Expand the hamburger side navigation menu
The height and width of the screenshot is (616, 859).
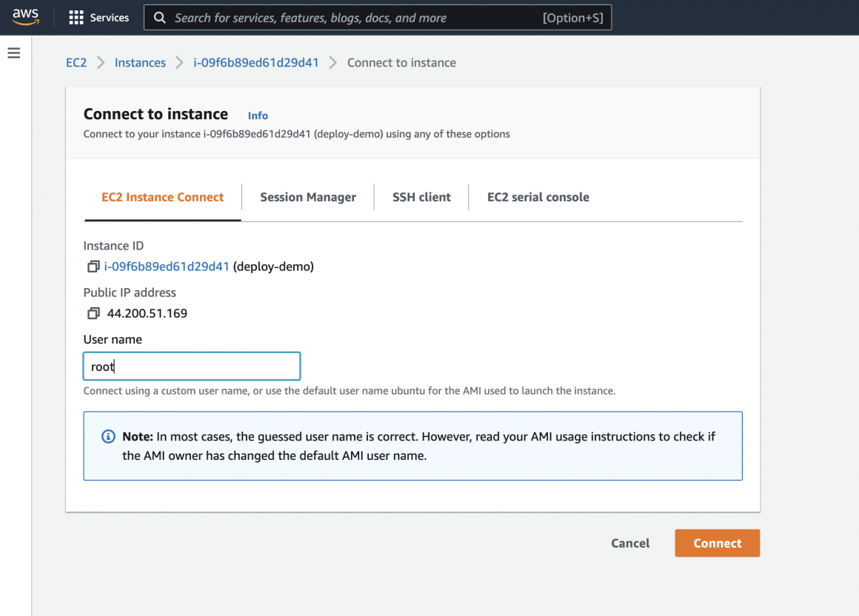pos(13,53)
